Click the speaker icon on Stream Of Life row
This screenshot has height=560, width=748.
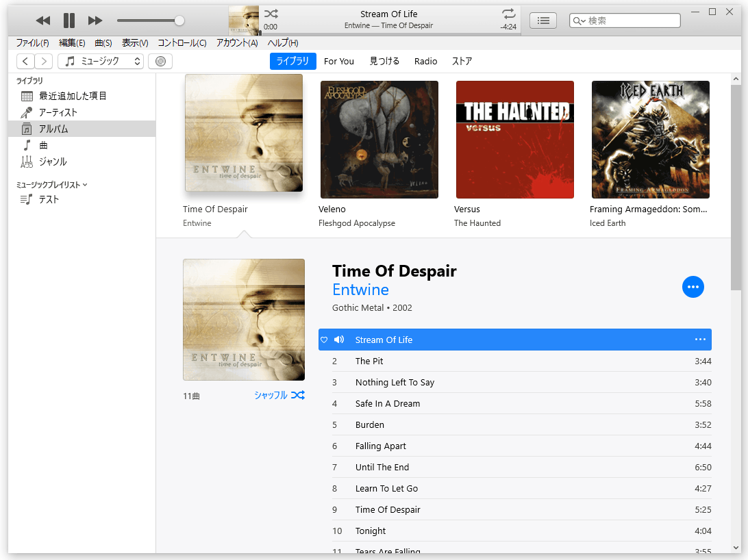[x=339, y=340]
